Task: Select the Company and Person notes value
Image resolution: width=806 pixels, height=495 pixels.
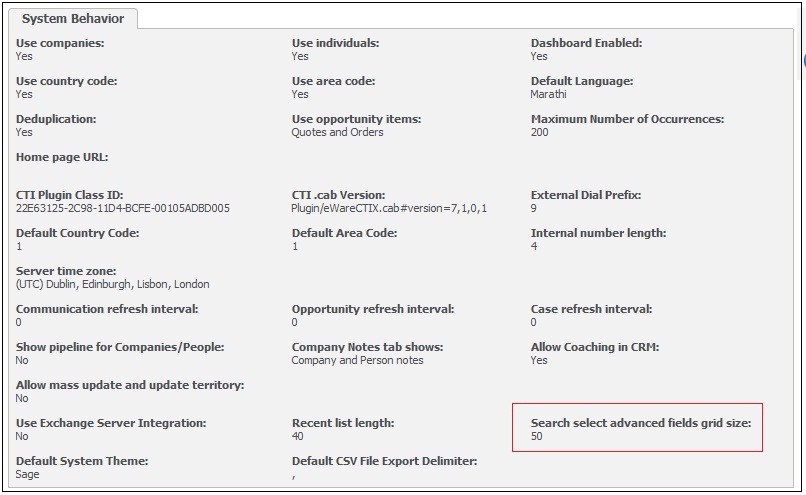Action: click(x=357, y=360)
